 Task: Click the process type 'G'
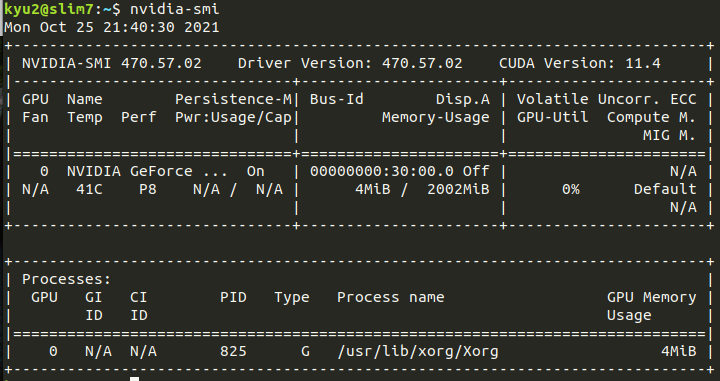tap(305, 351)
